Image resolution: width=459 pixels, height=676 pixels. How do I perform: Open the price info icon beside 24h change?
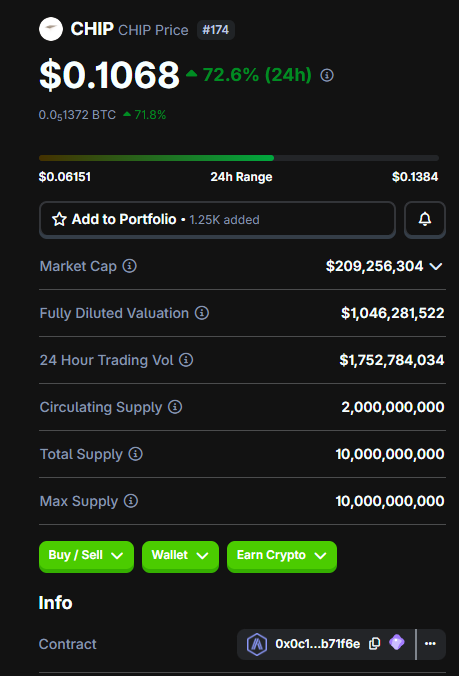click(327, 75)
